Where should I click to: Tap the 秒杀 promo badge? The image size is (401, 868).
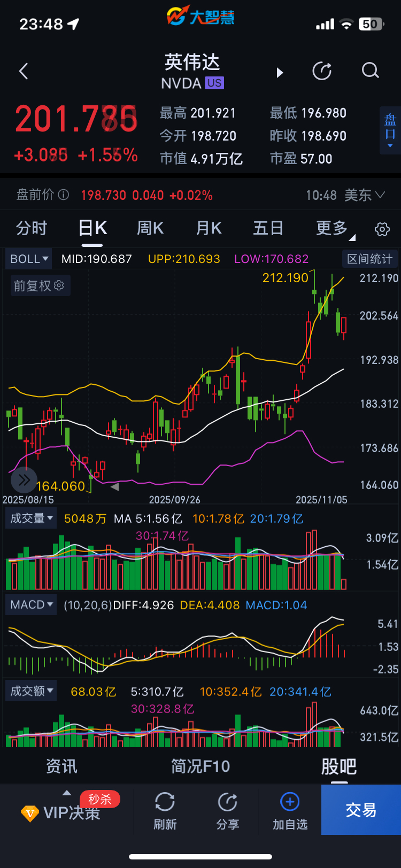[x=100, y=799]
